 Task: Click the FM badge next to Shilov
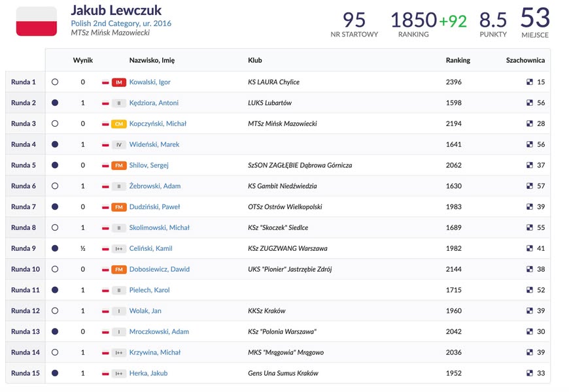tap(119, 166)
